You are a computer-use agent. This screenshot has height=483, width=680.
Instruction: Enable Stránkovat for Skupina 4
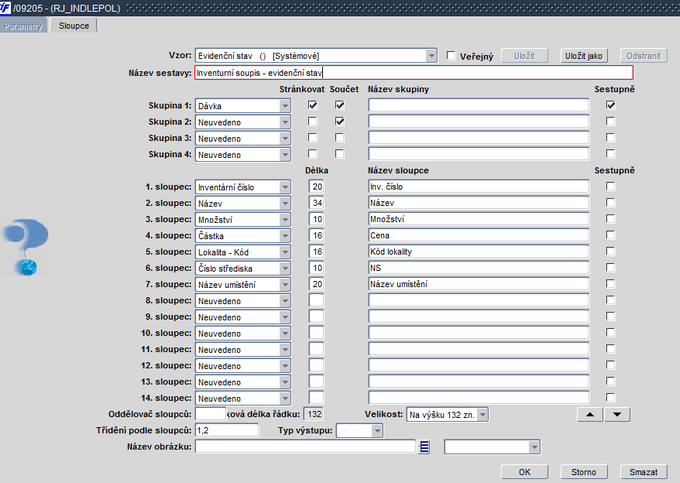[312, 154]
